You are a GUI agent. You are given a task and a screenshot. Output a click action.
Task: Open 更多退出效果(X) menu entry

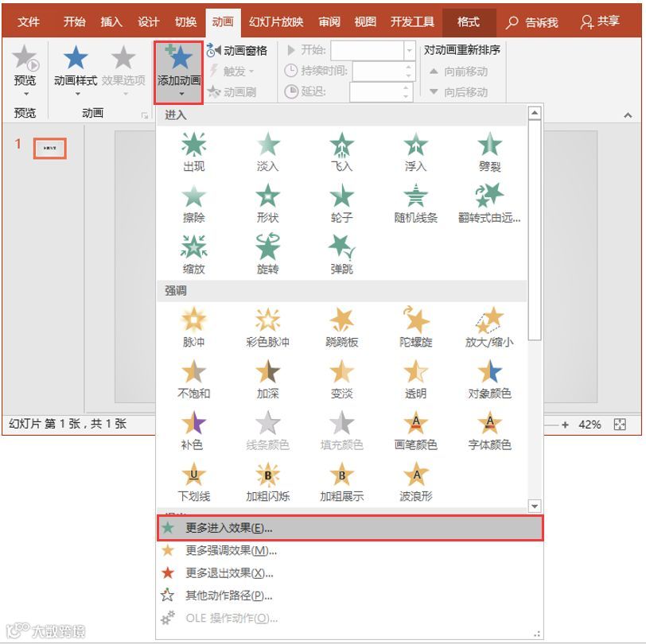click(350, 572)
